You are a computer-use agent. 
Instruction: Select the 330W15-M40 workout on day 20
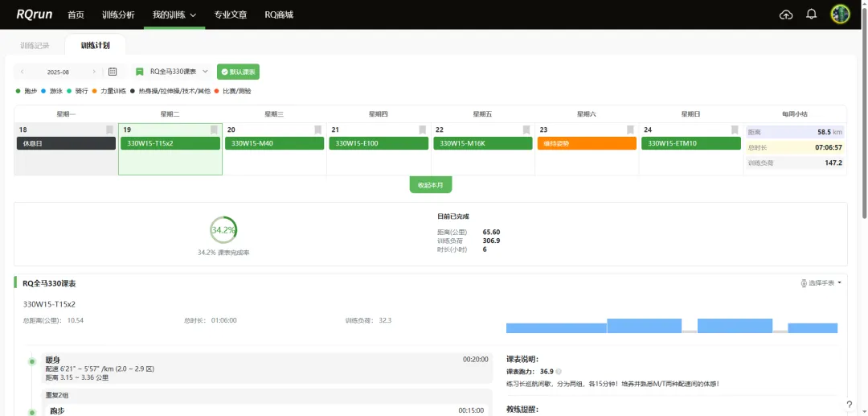(x=273, y=143)
